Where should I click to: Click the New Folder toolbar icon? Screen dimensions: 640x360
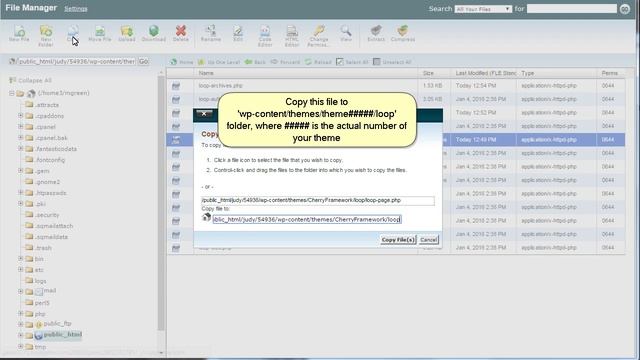[46, 35]
